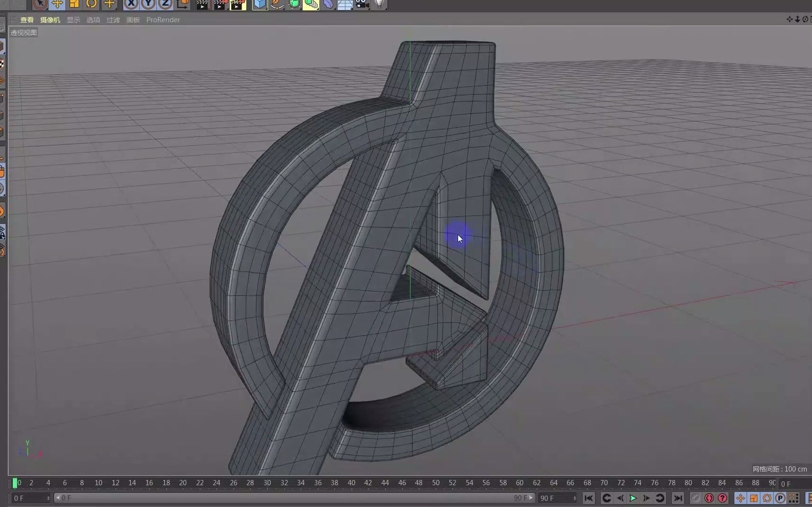Click the green playhead at frame 0
The image size is (812, 507).
pos(15,483)
